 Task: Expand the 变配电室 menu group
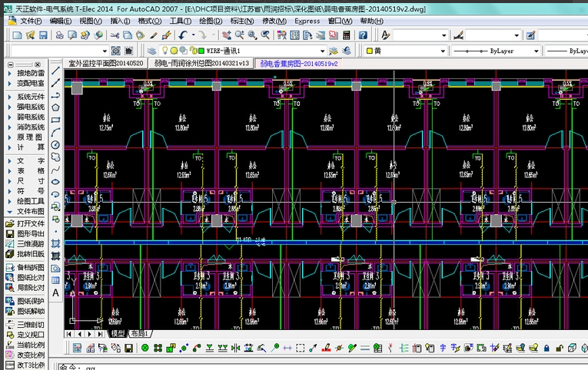(26, 83)
